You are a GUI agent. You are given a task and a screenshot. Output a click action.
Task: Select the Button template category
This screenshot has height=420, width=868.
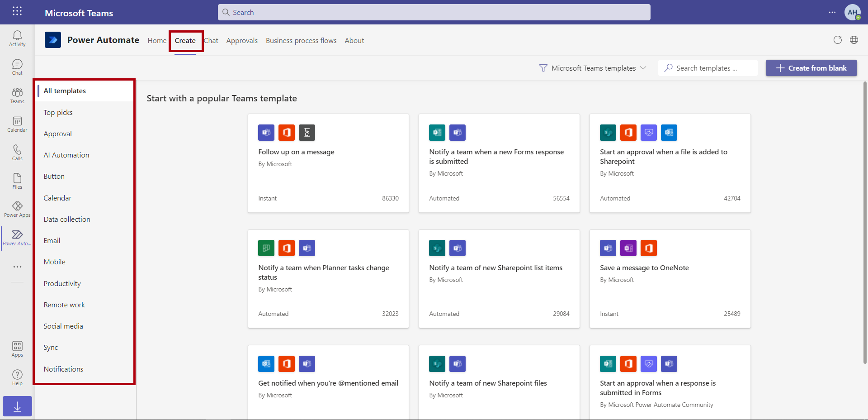point(85,177)
